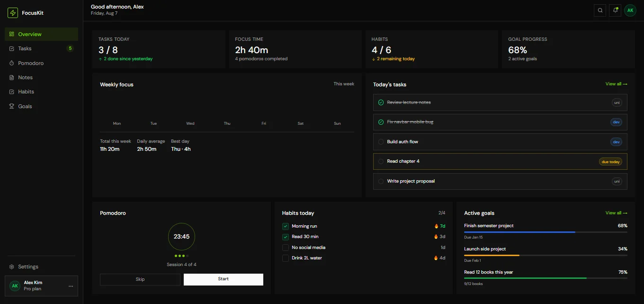The height and width of the screenshot is (304, 644).
Task: Click the due today tag
Action: (x=610, y=162)
